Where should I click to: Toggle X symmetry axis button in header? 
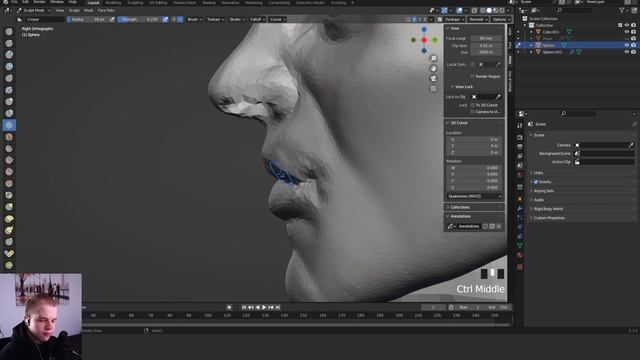click(414, 19)
